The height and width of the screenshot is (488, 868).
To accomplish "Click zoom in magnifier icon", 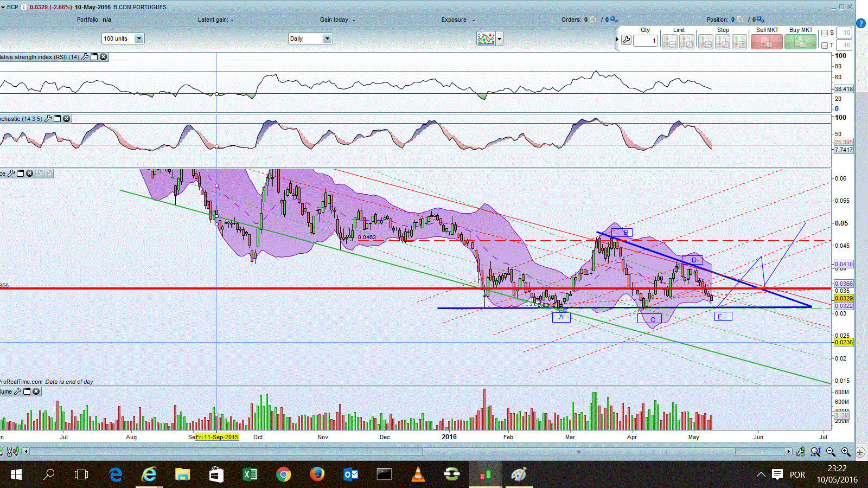I will 845,452.
